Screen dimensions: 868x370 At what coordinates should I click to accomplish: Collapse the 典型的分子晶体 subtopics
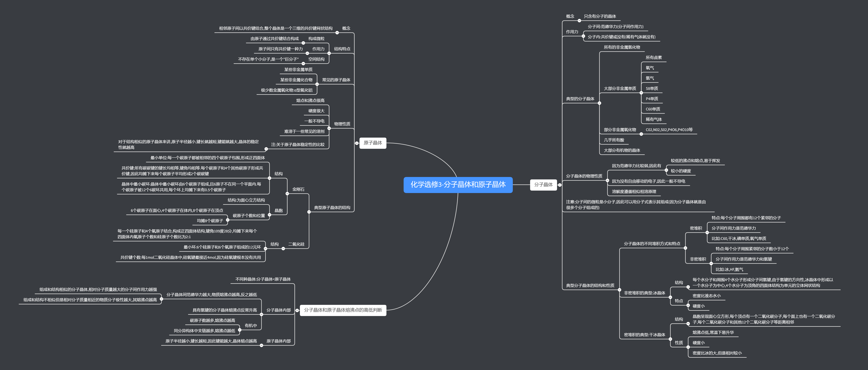[599, 103]
